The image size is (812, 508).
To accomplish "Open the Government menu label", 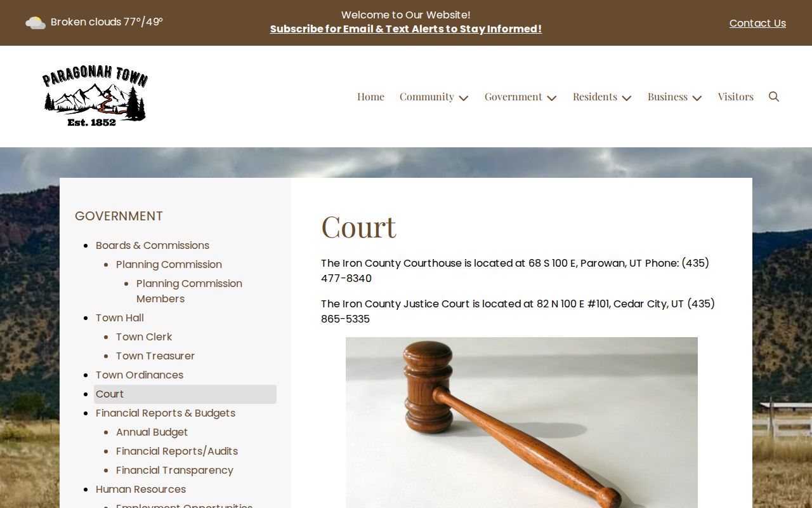I will tap(513, 97).
